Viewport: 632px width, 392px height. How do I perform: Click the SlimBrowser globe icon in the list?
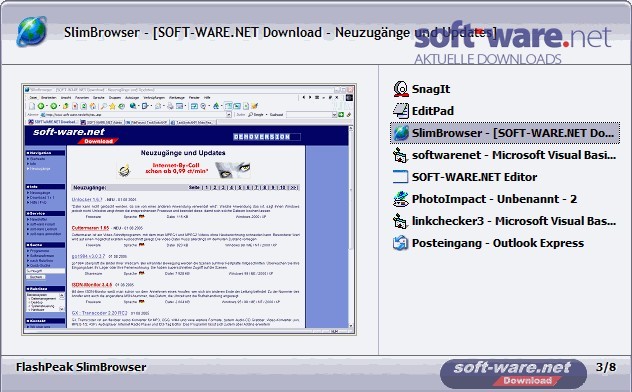click(401, 133)
